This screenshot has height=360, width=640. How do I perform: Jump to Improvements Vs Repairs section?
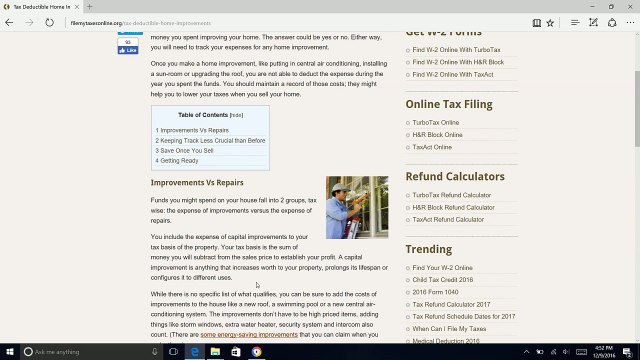(192, 130)
